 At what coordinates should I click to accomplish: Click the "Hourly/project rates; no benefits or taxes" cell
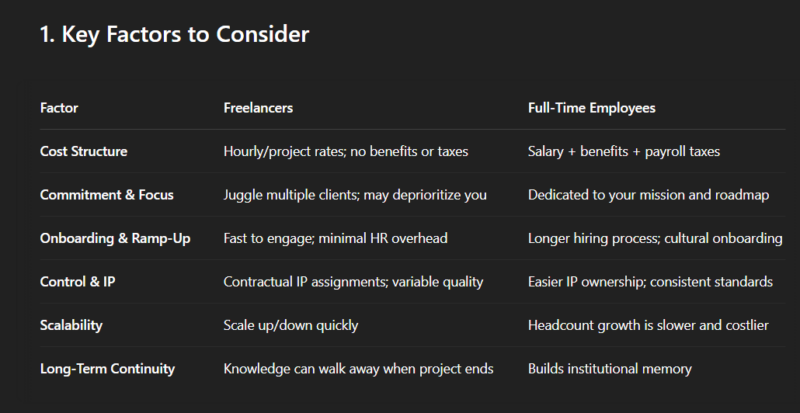[346, 151]
